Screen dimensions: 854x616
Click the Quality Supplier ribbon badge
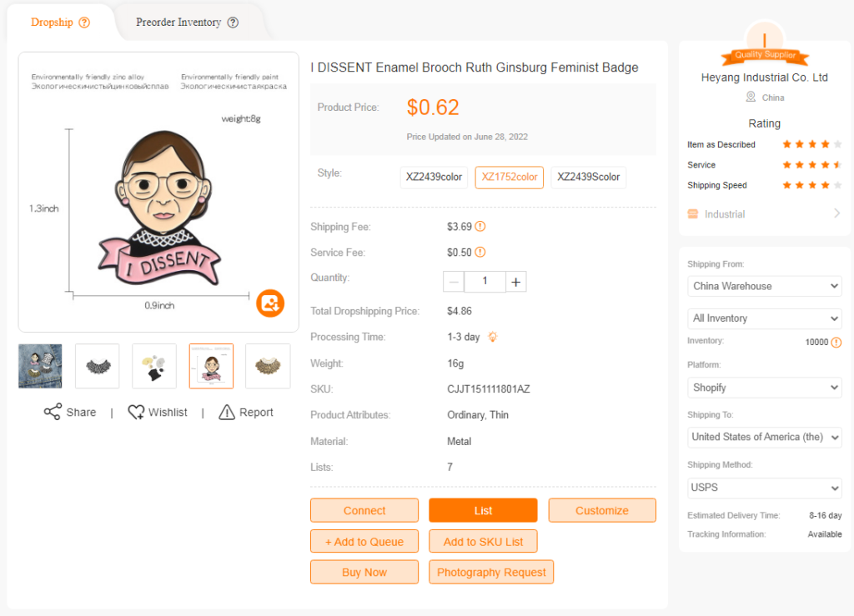coord(765,55)
